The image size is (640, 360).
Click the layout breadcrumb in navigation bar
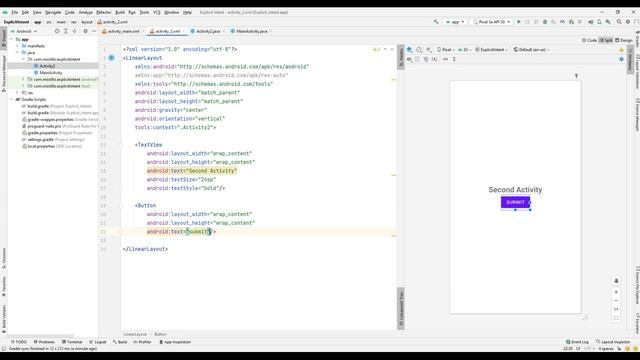[x=87, y=22]
